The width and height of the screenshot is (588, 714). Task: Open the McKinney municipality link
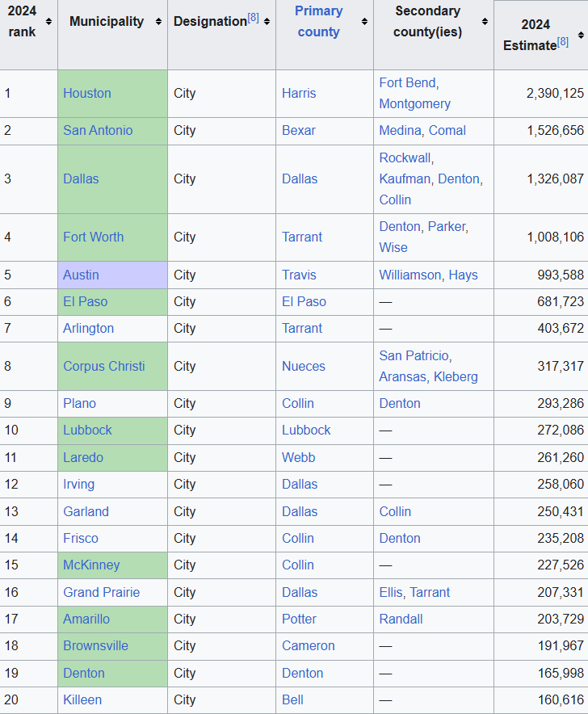pyautogui.click(x=91, y=565)
